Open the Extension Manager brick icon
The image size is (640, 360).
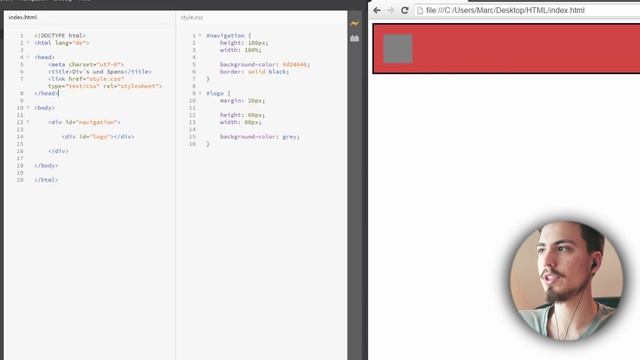[x=354, y=38]
